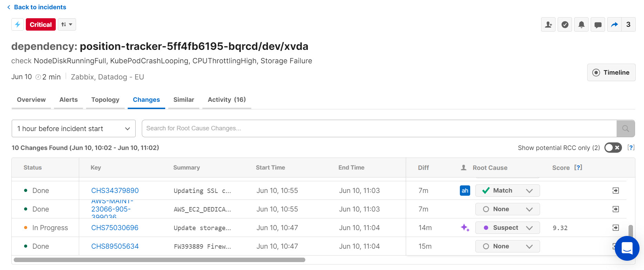Screen dimensions: 644x270
Task: Expand the time range selector showing '1 hour before incident start'
Action: [x=73, y=128]
